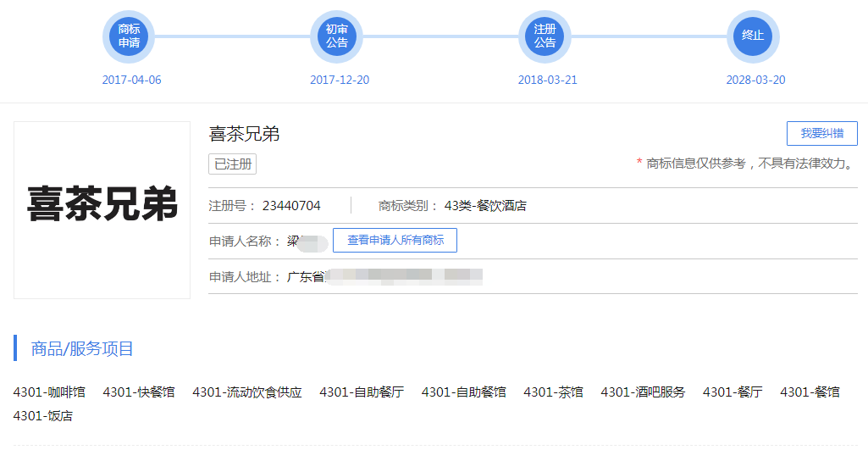Click the 注册公告 timeline step circle
This screenshot has width=868, height=450.
(545, 36)
